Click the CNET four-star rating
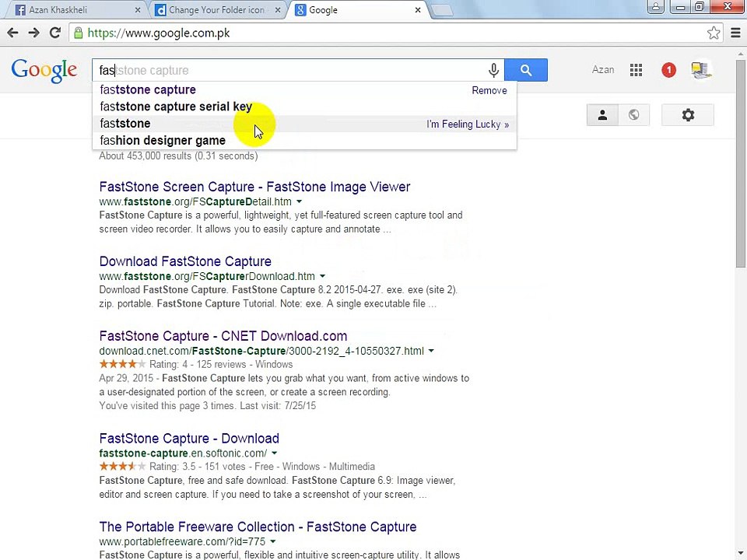747x560 pixels. pos(122,364)
